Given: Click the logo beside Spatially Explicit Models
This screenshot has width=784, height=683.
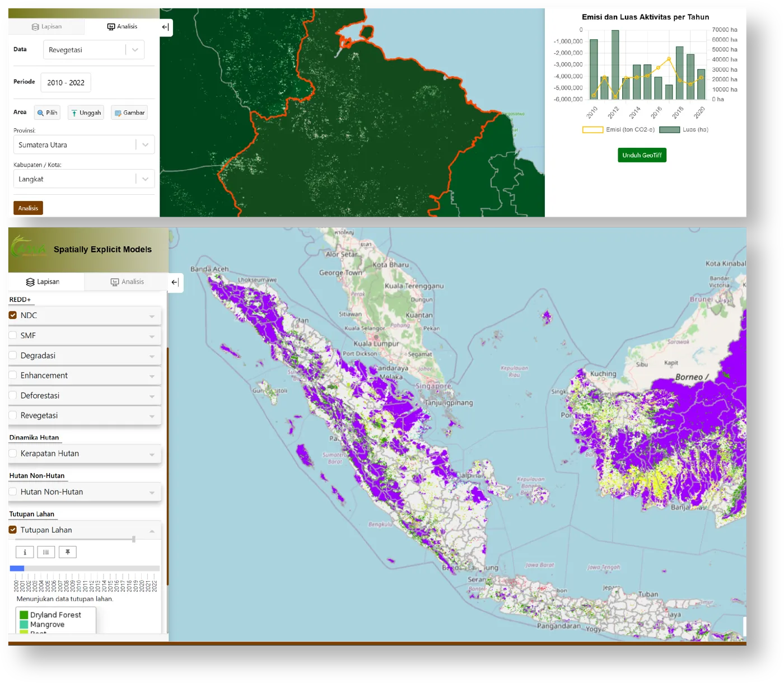Looking at the screenshot, I should 29,246.
